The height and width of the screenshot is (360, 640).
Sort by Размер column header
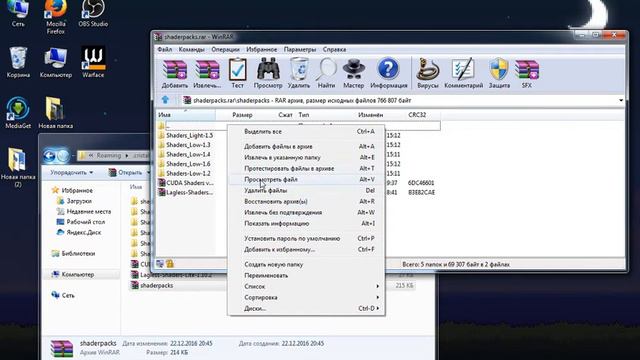click(242, 115)
